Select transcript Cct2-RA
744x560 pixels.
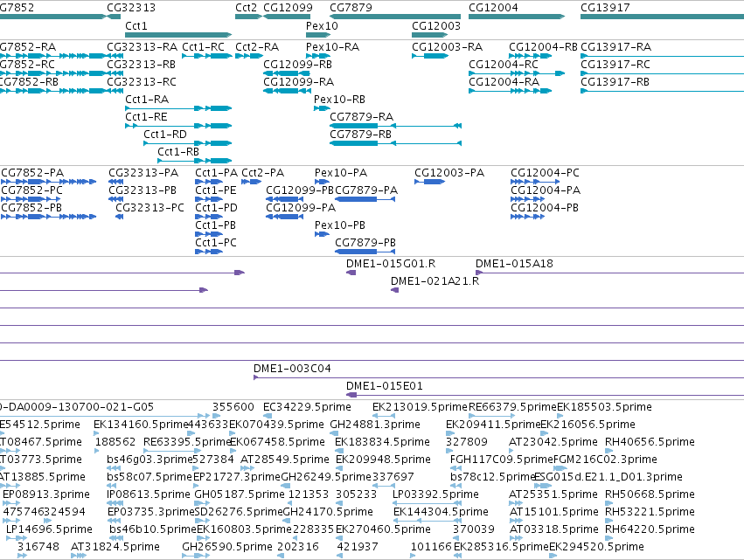point(249,56)
